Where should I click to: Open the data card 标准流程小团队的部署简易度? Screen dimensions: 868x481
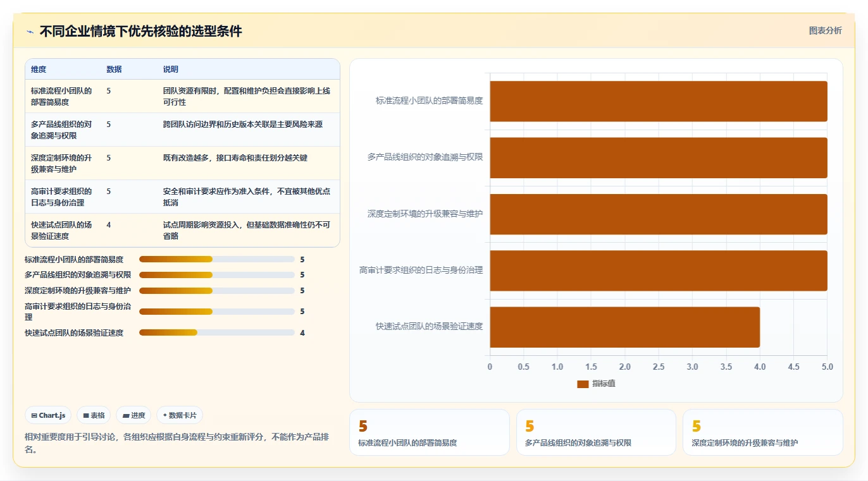pos(430,432)
